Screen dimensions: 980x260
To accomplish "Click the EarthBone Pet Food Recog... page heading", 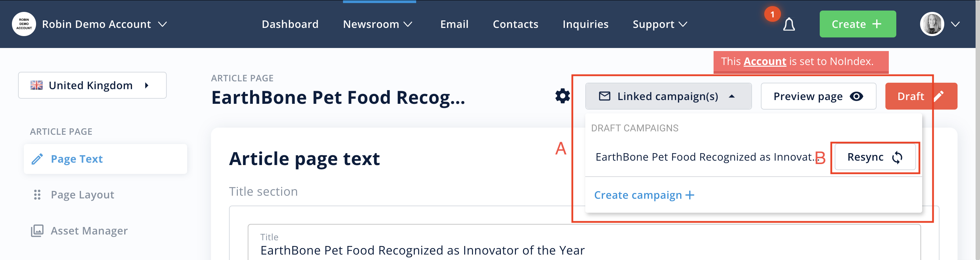I will (338, 97).
